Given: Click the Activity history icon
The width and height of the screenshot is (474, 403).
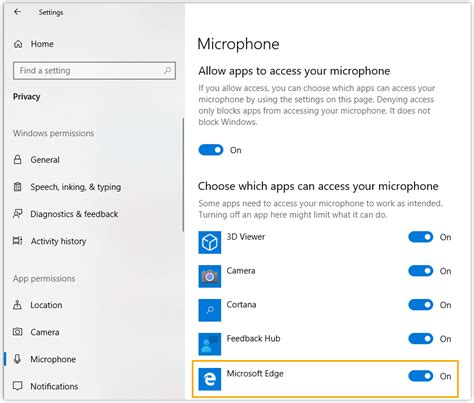Looking at the screenshot, I should [18, 240].
